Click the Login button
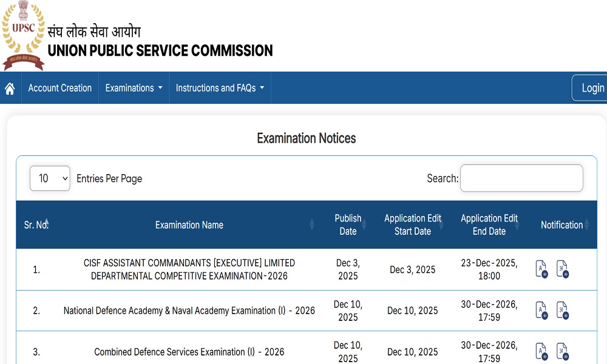The width and height of the screenshot is (607, 364). 592,87
